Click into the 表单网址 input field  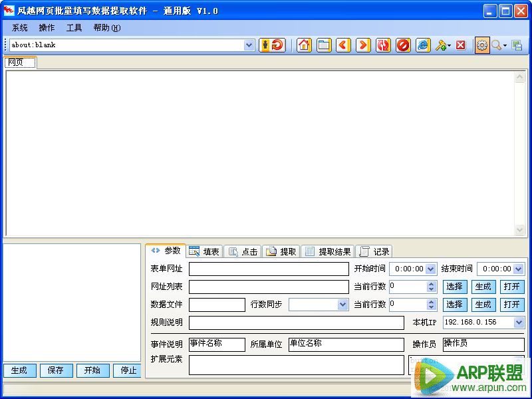tap(269, 269)
